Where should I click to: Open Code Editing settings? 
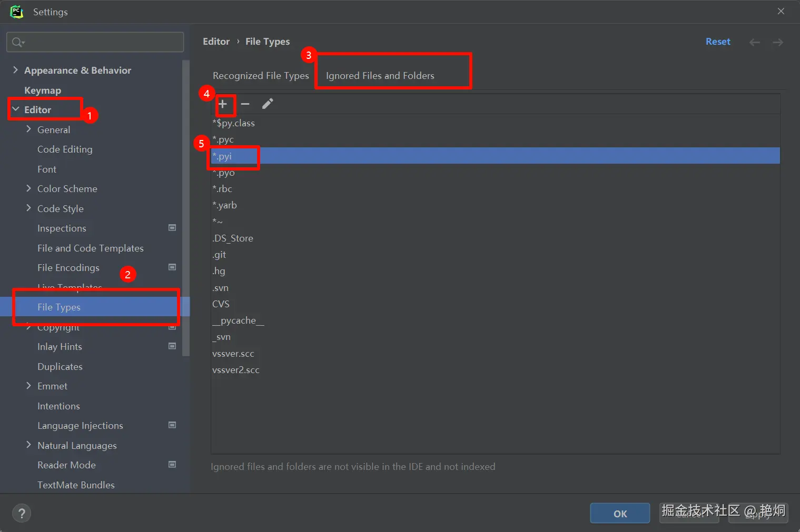pos(65,149)
